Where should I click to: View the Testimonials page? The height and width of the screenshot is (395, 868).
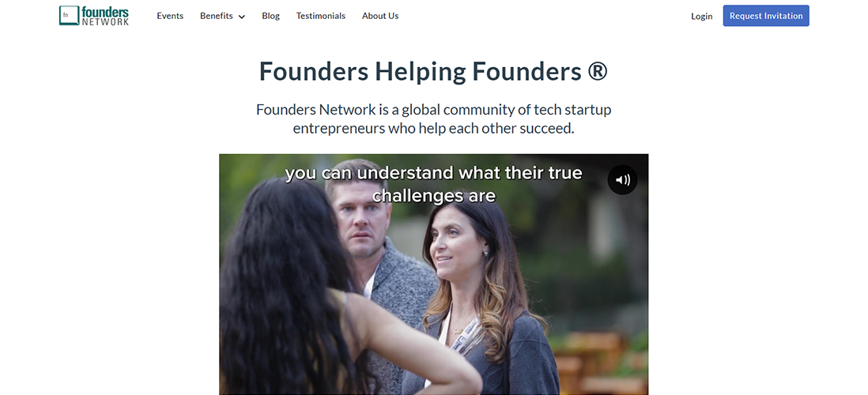[x=320, y=16]
